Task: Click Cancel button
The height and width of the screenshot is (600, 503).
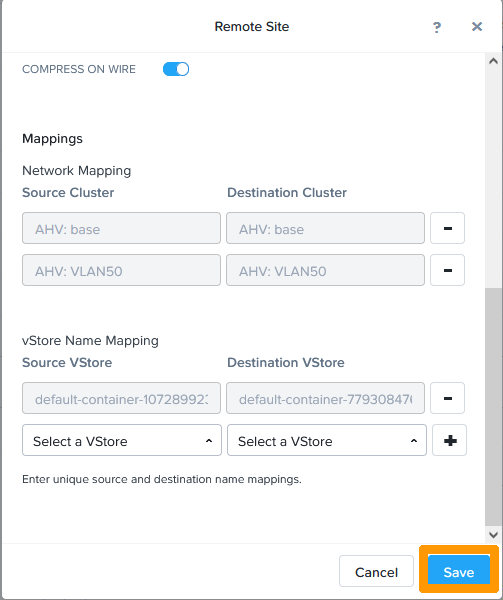Action: [x=376, y=571]
